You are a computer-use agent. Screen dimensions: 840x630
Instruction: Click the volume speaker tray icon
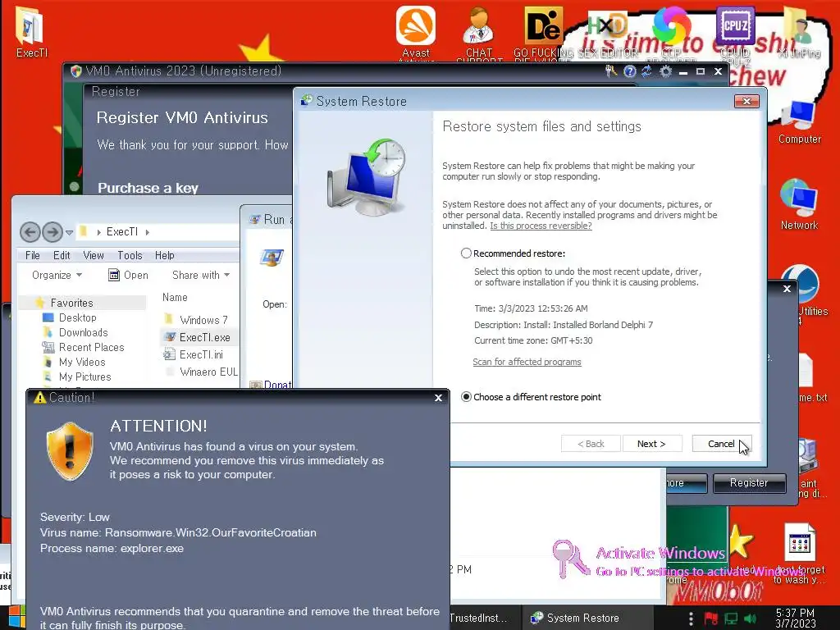[750, 619]
